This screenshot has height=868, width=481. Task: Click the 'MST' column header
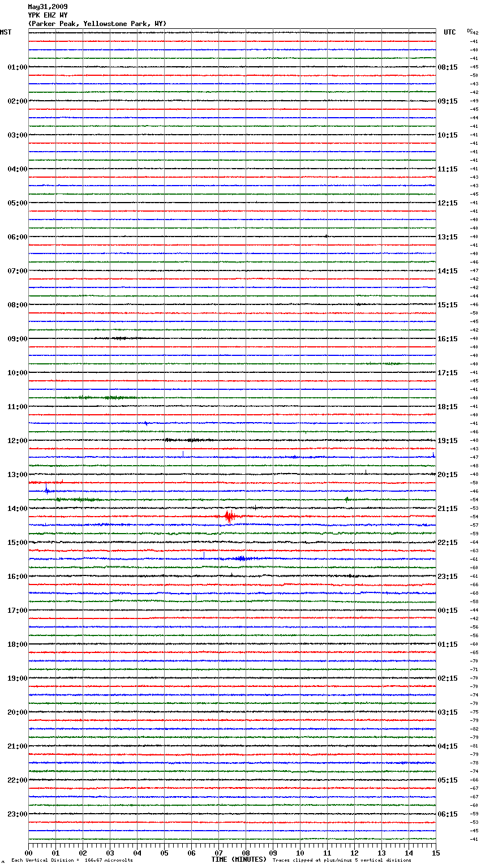[x=6, y=32]
